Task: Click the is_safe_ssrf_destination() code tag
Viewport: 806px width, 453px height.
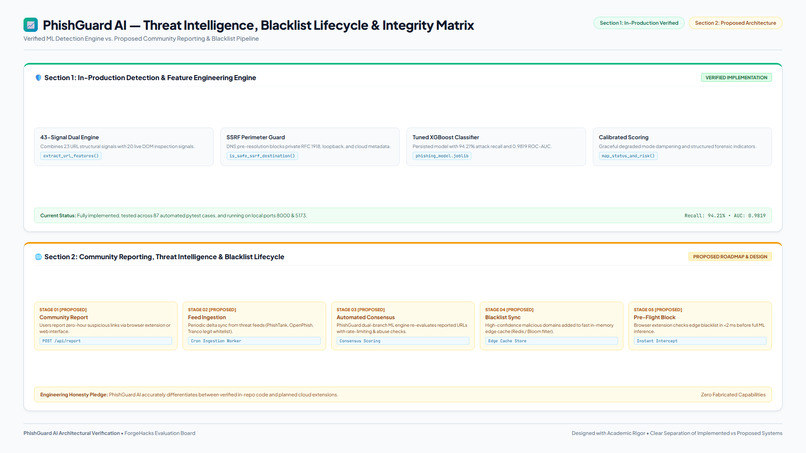Action: click(262, 156)
